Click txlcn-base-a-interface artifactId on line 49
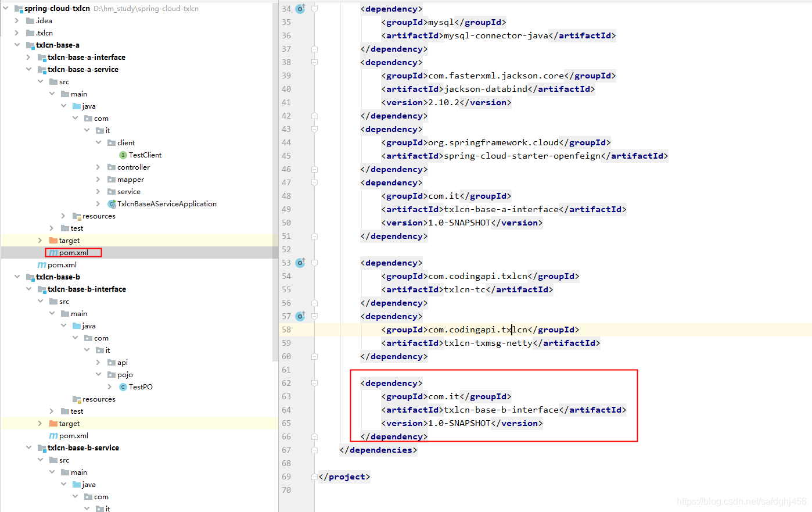Image resolution: width=812 pixels, height=512 pixels. coord(501,209)
